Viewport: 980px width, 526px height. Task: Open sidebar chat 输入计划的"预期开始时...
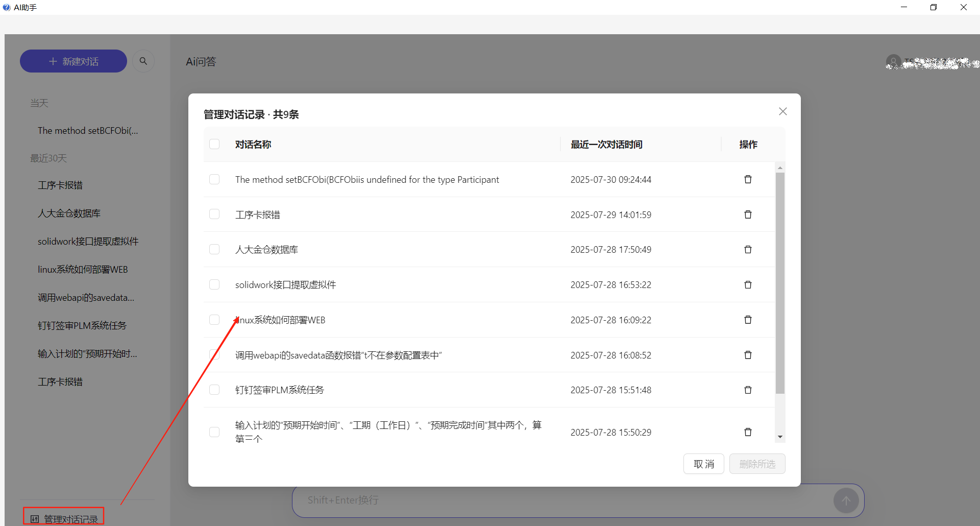[x=87, y=354]
